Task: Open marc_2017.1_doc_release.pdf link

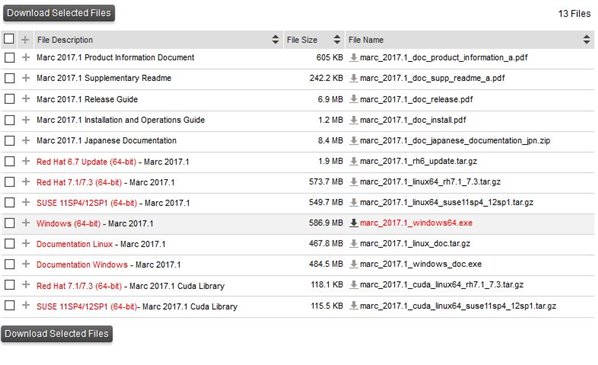Action: pos(416,100)
